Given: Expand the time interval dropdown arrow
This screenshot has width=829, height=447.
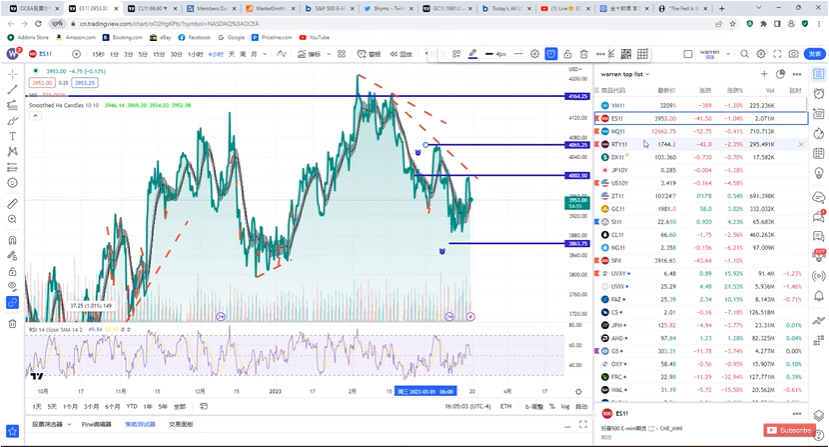Looking at the screenshot, I should click(265, 54).
